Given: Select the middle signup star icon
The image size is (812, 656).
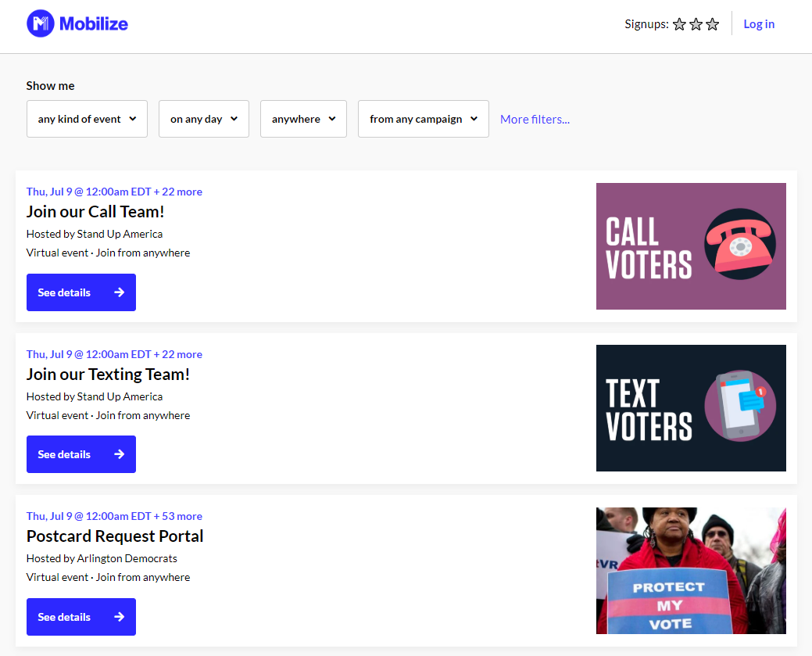Looking at the screenshot, I should (x=696, y=24).
